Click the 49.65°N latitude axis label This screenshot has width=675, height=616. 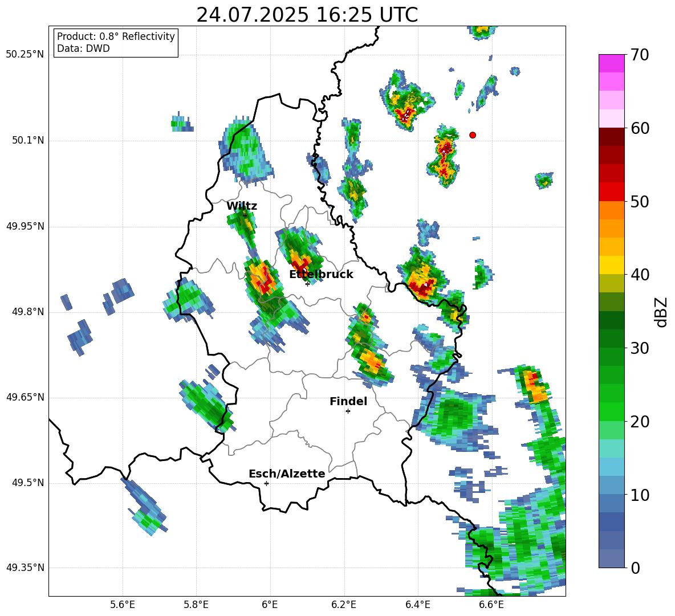pos(25,397)
